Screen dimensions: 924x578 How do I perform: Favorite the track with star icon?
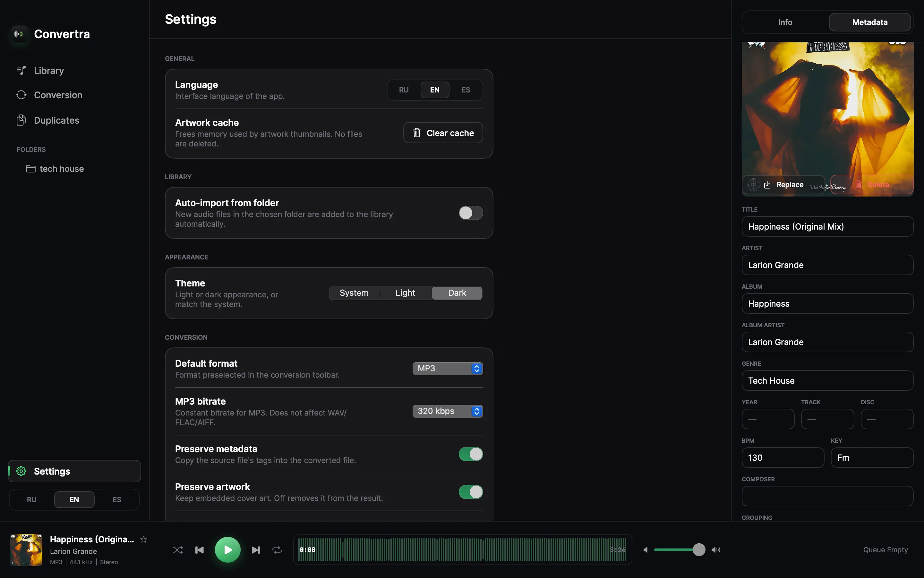[143, 539]
